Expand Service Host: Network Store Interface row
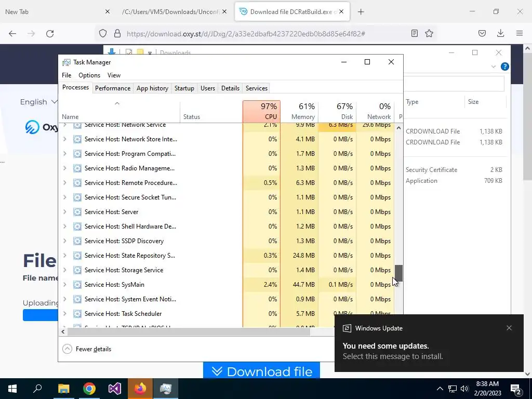 pos(64,139)
